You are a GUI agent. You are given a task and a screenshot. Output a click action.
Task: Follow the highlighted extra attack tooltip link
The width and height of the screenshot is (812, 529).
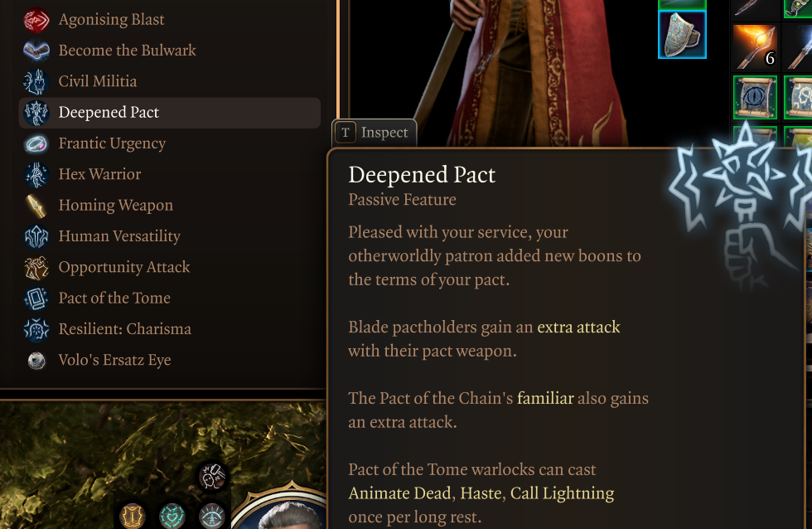tap(578, 328)
